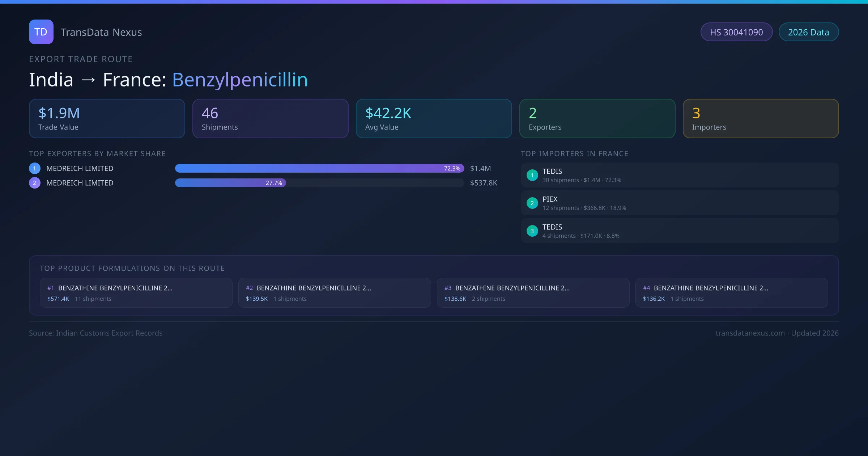Click rank 1 exporter circle badge
This screenshot has height=456, width=868.
[x=35, y=168]
